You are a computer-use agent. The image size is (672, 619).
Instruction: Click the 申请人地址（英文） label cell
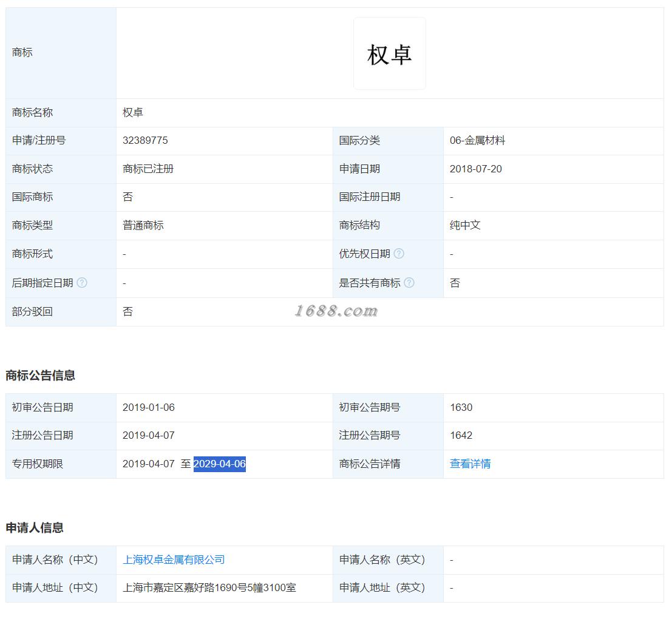389,588
